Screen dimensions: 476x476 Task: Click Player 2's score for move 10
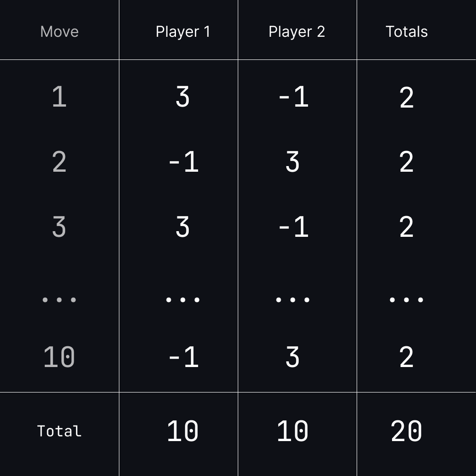[292, 357]
